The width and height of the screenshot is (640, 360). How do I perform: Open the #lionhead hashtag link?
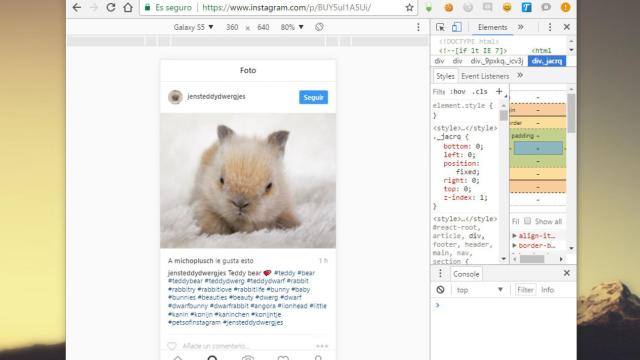[292, 306]
